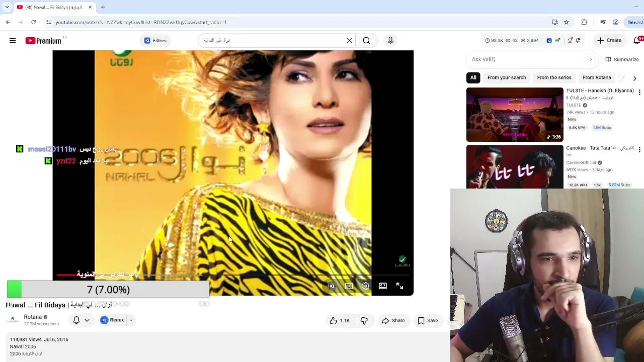The width and height of the screenshot is (644, 362).
Task: Open the vidIQ list icon with blue dot
Action: pos(558,41)
